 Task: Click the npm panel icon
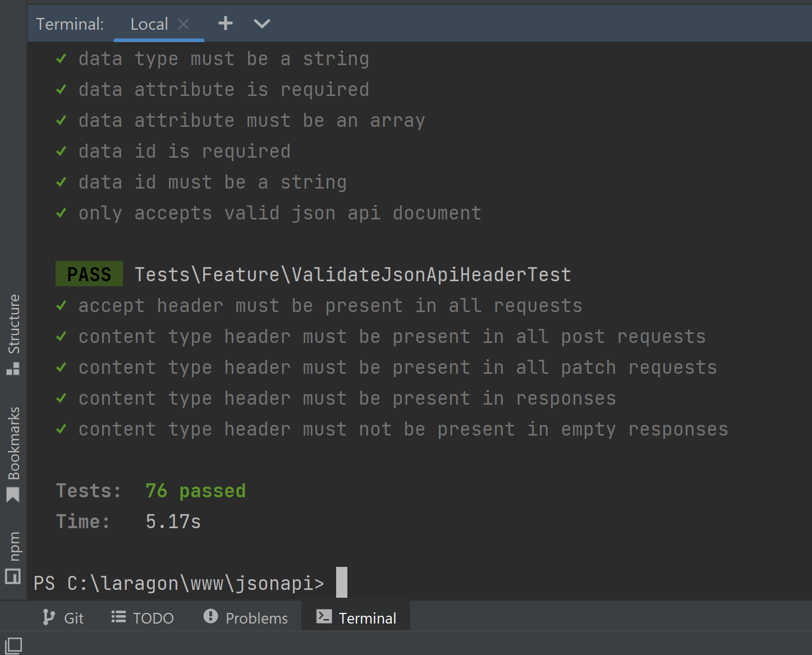point(13,576)
